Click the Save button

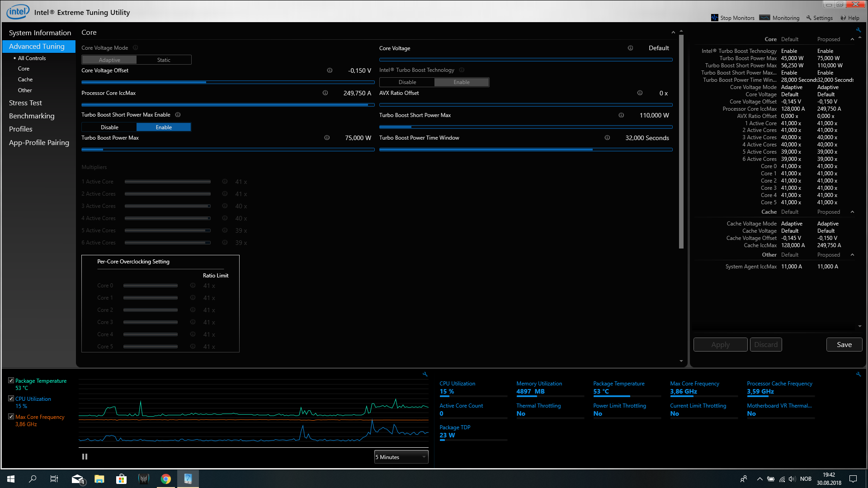[844, 344]
